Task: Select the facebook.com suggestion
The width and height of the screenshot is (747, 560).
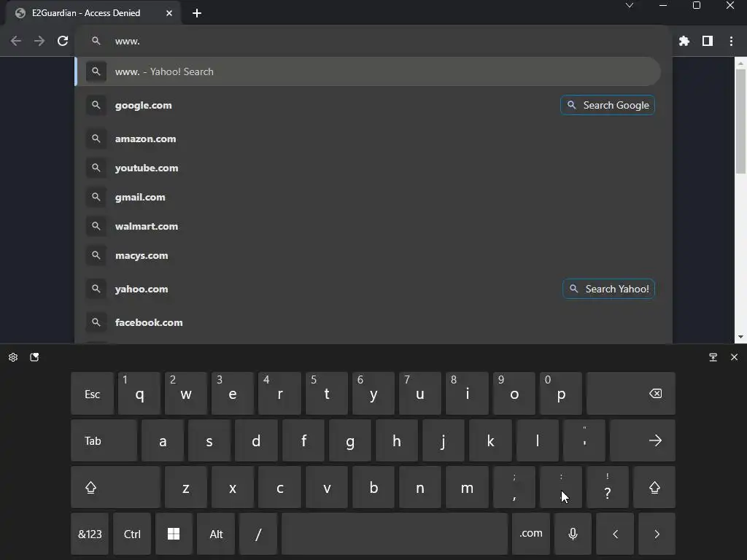Action: click(x=368, y=322)
